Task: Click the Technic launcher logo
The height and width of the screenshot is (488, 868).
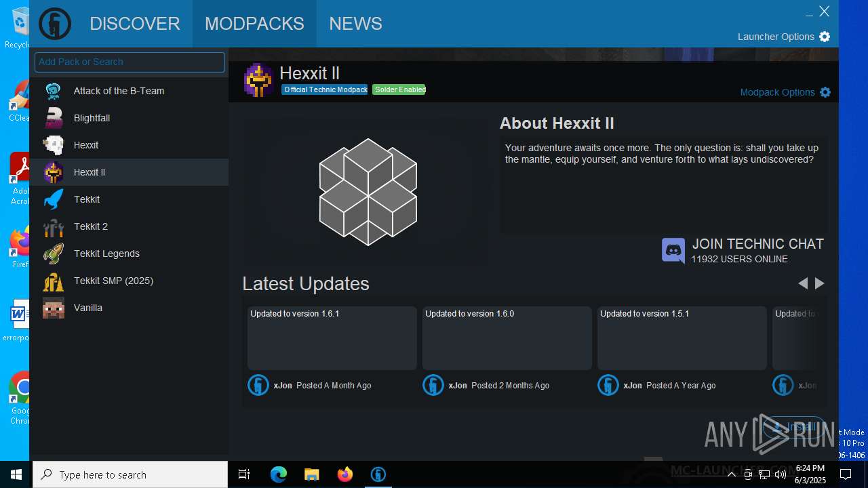Action: click(x=55, y=24)
